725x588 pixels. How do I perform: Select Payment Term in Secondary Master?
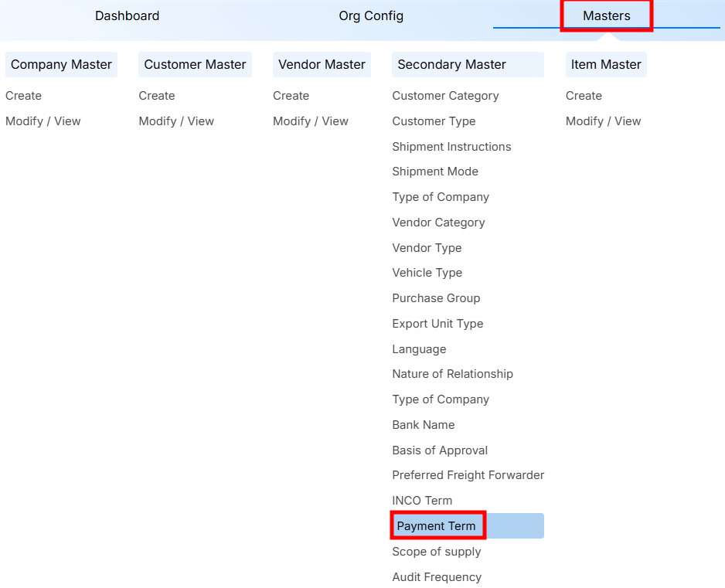pyautogui.click(x=437, y=526)
